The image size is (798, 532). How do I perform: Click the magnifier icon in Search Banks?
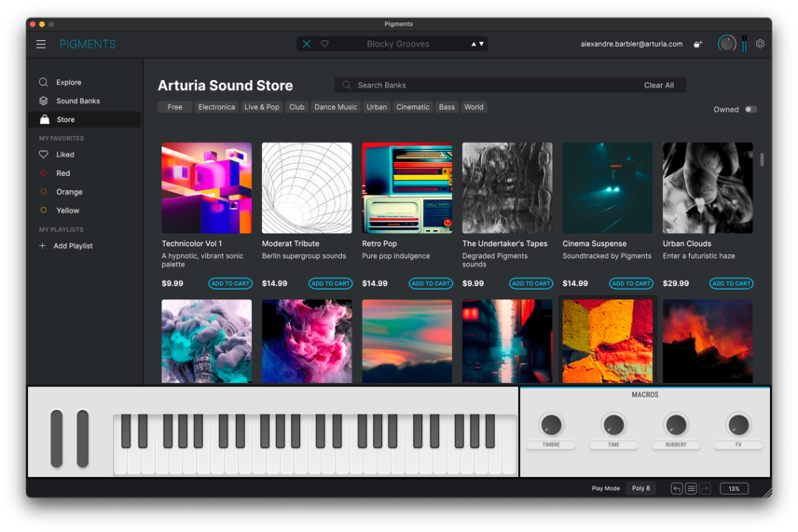(346, 85)
